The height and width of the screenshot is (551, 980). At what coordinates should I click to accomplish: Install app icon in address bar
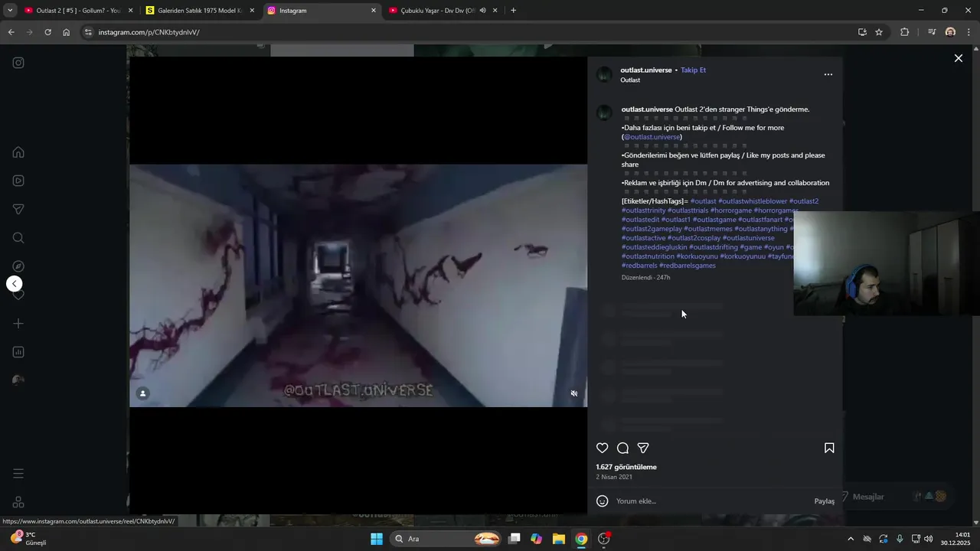862,32
